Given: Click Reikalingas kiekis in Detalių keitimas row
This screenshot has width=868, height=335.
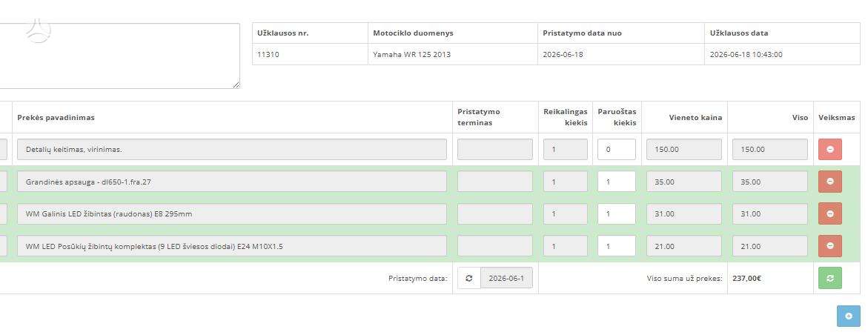Looking at the screenshot, I should (x=565, y=150).
